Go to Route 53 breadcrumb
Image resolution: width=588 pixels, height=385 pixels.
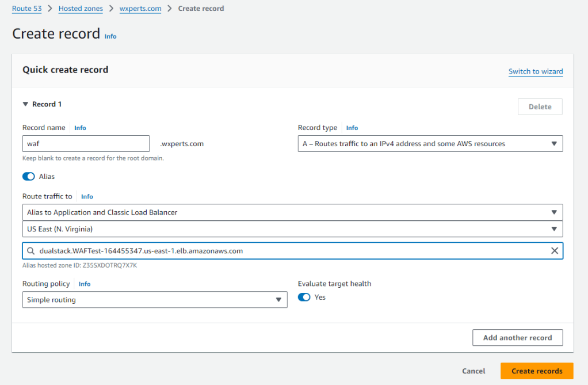point(30,9)
